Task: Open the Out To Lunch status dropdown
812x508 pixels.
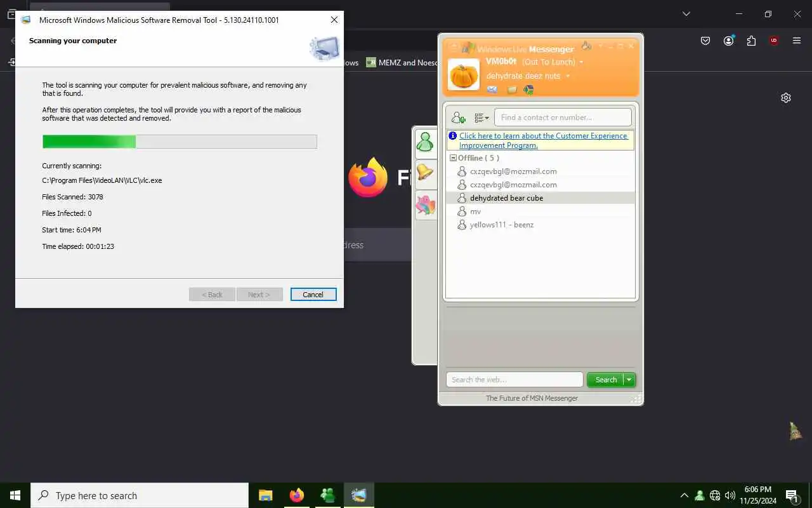Action: [552, 62]
